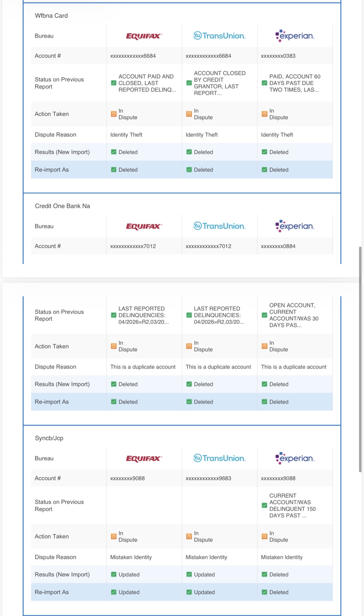Click Experian logo under Credit One Bank Na
The width and height of the screenshot is (364, 616).
(295, 226)
